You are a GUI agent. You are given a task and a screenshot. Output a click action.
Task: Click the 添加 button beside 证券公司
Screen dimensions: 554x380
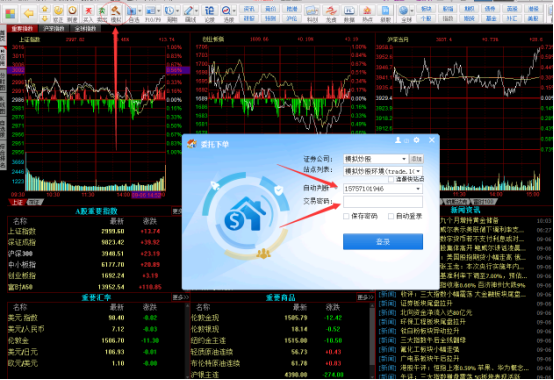(416, 159)
